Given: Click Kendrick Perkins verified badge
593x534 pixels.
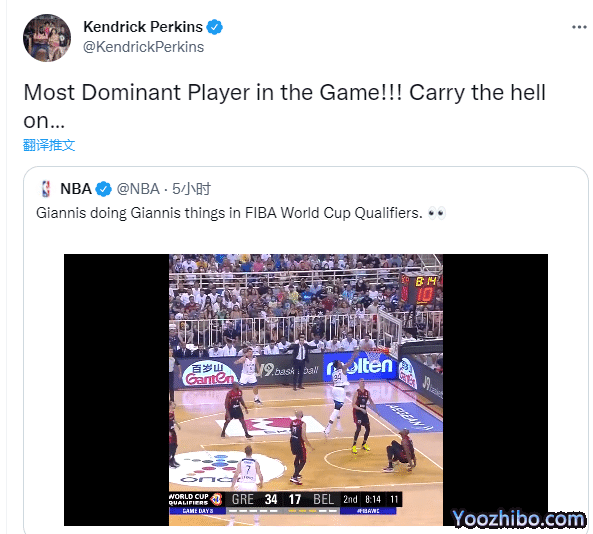Looking at the screenshot, I should click(x=215, y=27).
